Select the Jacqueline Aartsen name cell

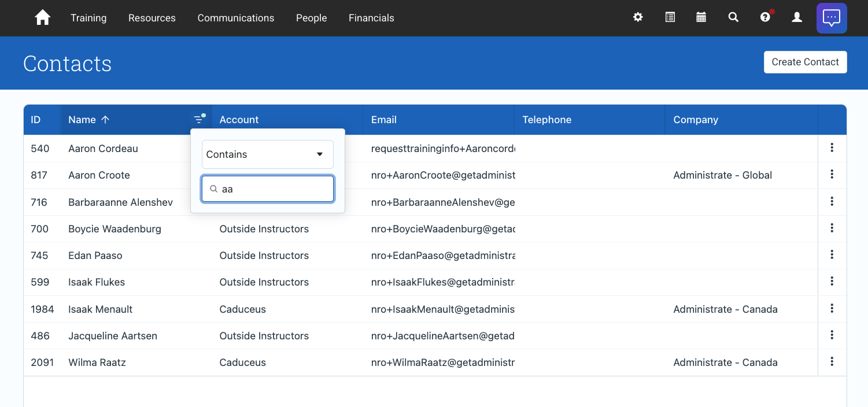point(113,336)
